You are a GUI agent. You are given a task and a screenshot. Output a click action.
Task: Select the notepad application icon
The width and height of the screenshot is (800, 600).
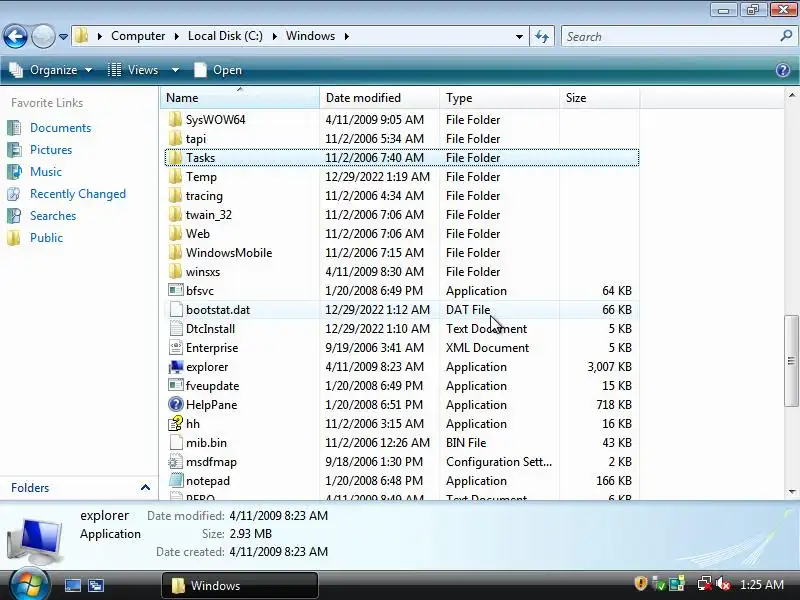176,481
